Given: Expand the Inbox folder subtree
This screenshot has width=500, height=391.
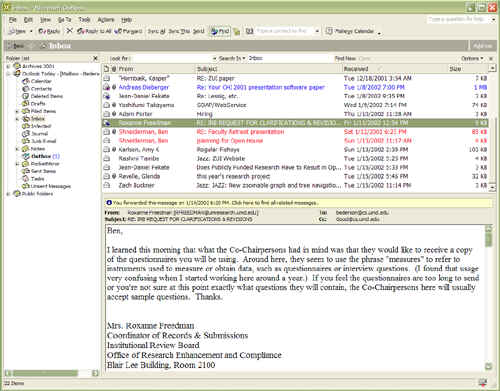Looking at the screenshot, I should pyautogui.click(x=17, y=119).
